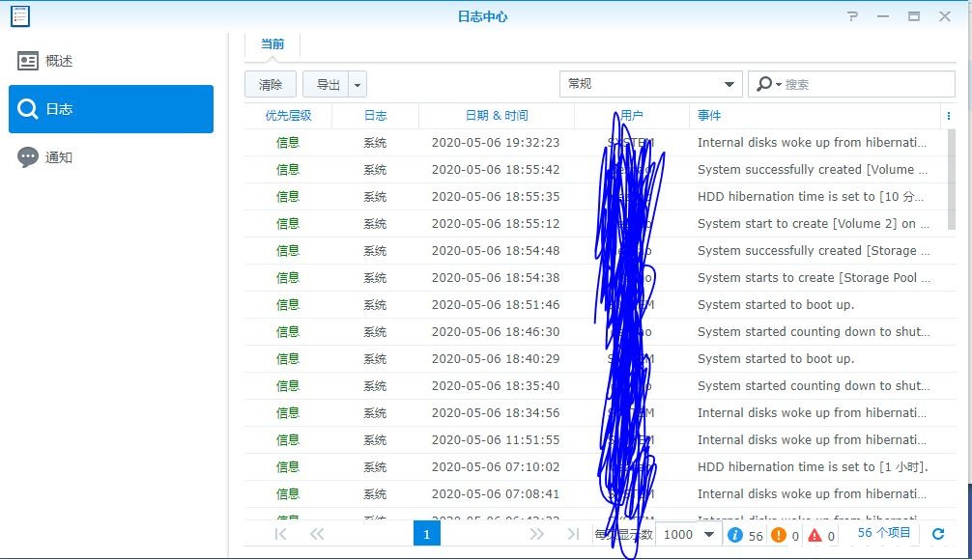Image resolution: width=972 pixels, height=560 pixels.
Task: Click the 导出 export button
Action: (328, 84)
